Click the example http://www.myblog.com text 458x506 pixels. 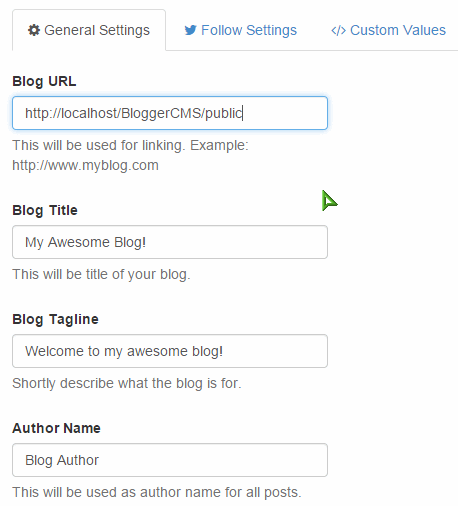[85, 165]
